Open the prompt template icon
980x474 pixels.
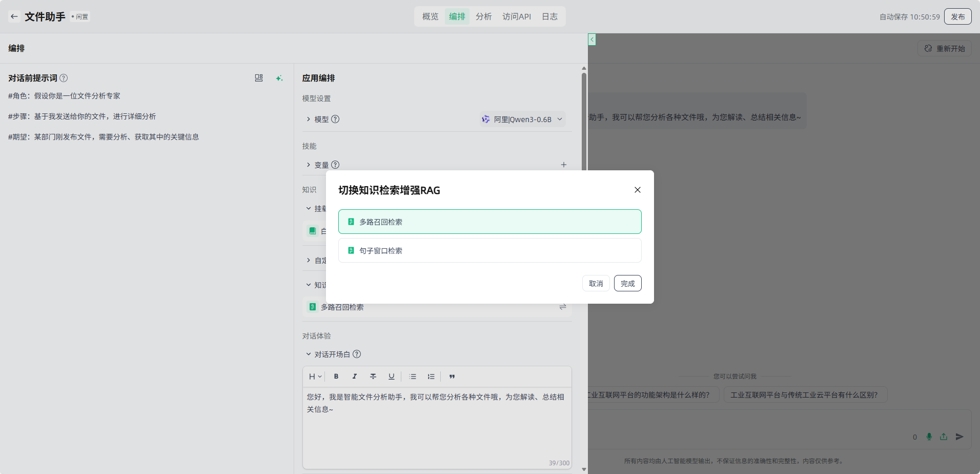259,78
